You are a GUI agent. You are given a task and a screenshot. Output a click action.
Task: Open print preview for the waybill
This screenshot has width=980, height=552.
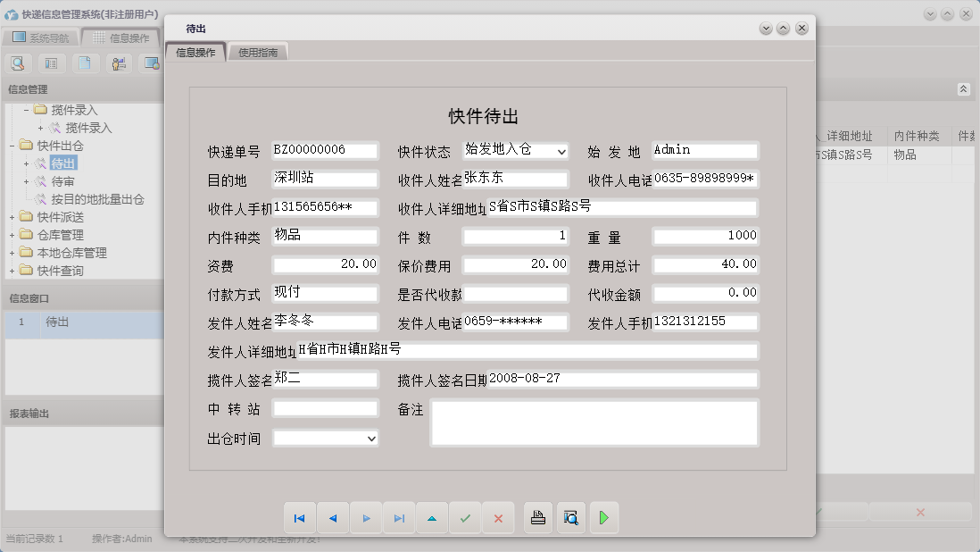(x=571, y=517)
